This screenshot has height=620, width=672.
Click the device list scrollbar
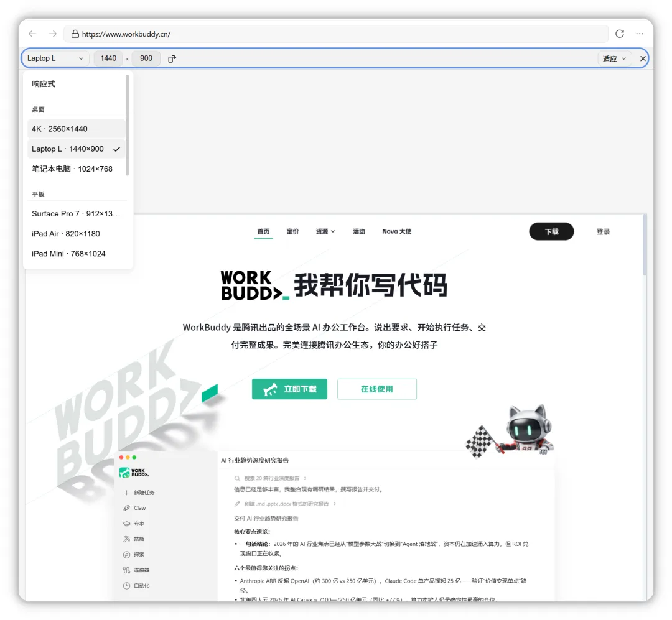tap(128, 125)
